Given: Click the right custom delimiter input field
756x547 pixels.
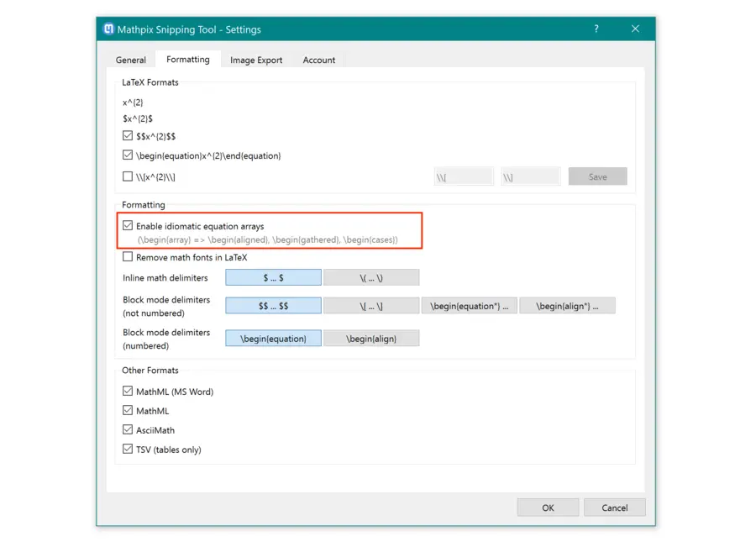Looking at the screenshot, I should 530,176.
